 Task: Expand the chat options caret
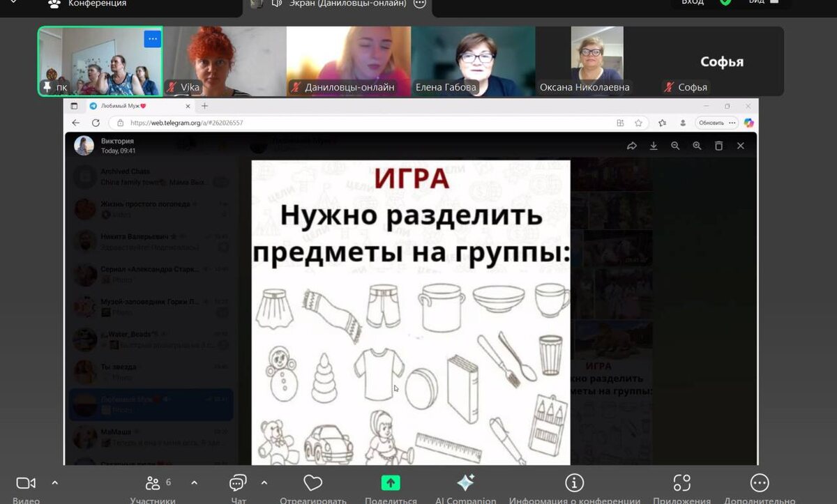264,482
